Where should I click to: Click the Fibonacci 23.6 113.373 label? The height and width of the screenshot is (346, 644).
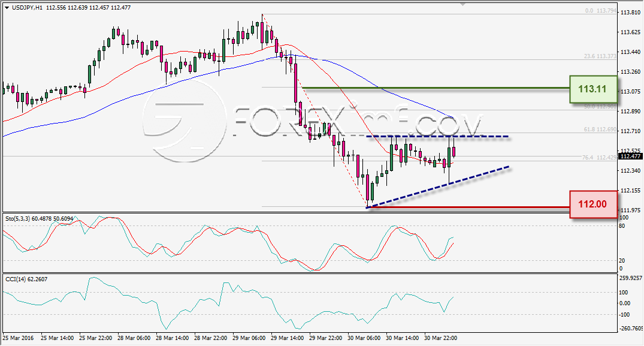(600, 56)
